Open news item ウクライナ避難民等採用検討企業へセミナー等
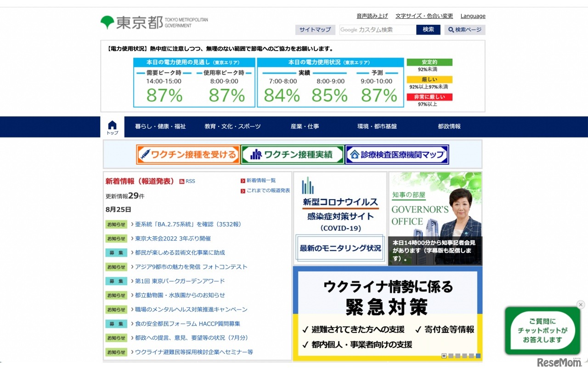The image size is (588, 373). (x=194, y=352)
